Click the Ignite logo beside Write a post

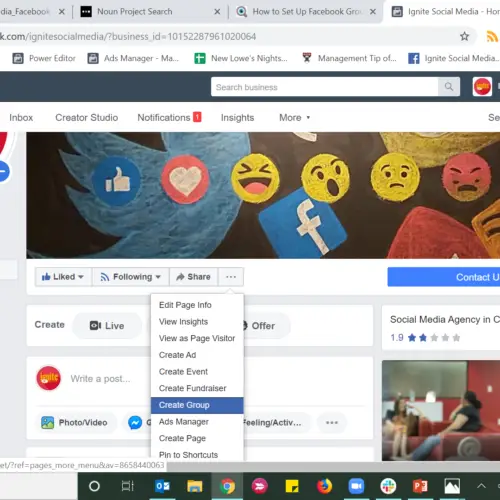click(x=49, y=378)
